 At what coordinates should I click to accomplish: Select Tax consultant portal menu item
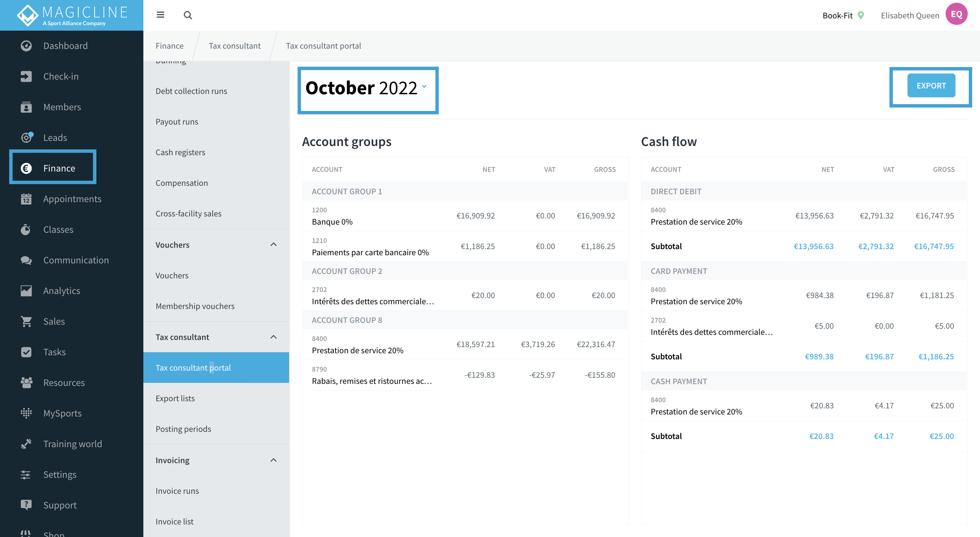[216, 368]
